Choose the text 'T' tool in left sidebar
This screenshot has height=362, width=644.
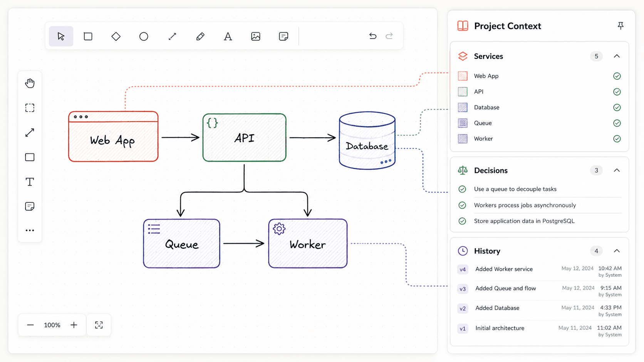(30, 182)
